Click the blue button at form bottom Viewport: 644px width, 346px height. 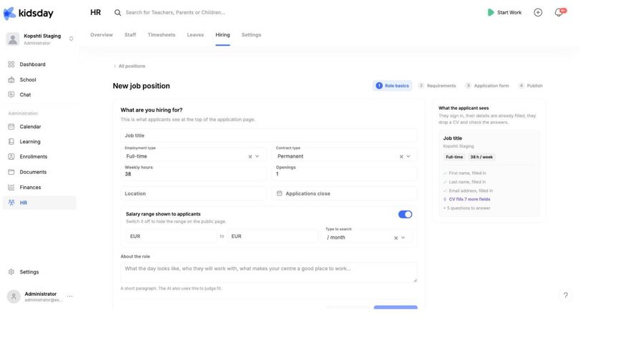click(x=396, y=307)
